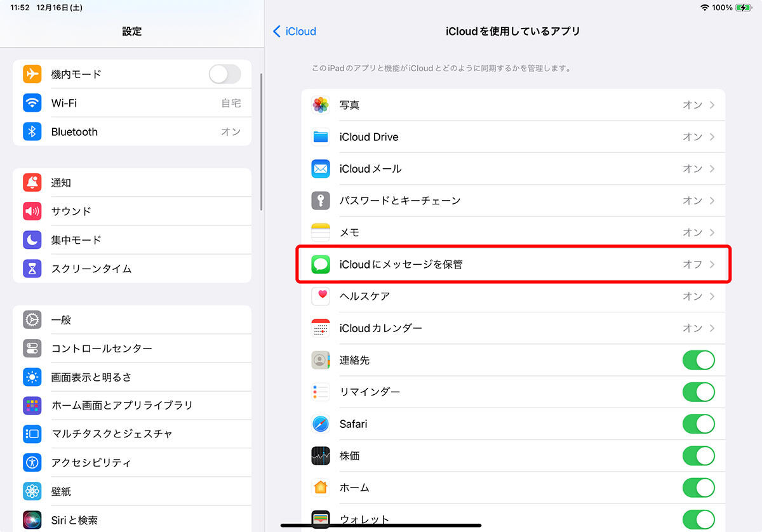Select コントロールセンター in the sidebar

132,349
